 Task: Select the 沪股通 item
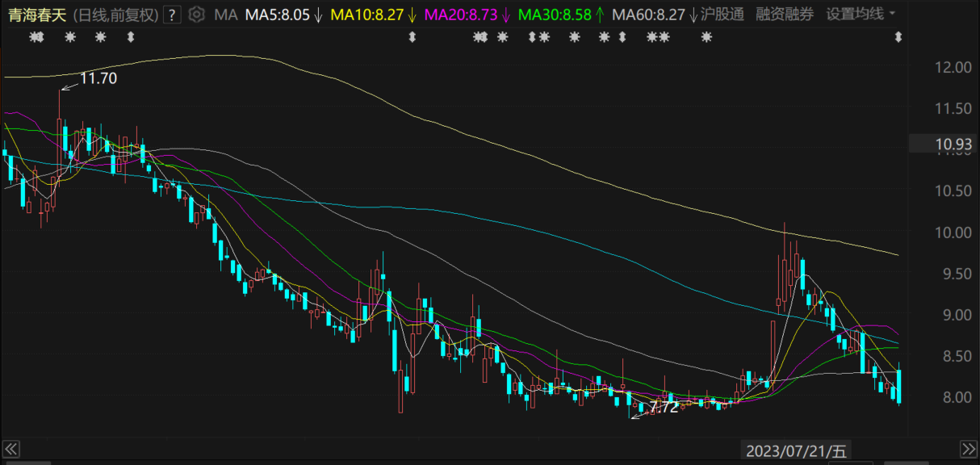click(x=722, y=15)
